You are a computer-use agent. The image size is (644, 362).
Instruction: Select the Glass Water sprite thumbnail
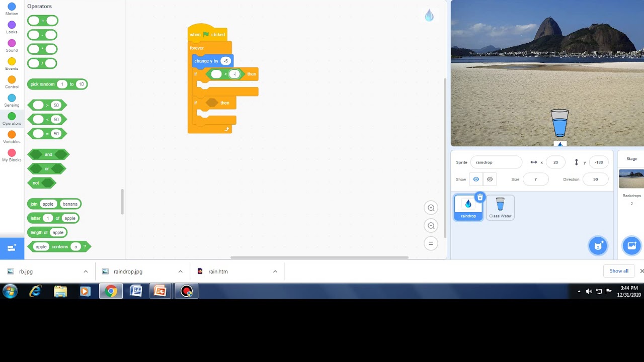tap(500, 208)
